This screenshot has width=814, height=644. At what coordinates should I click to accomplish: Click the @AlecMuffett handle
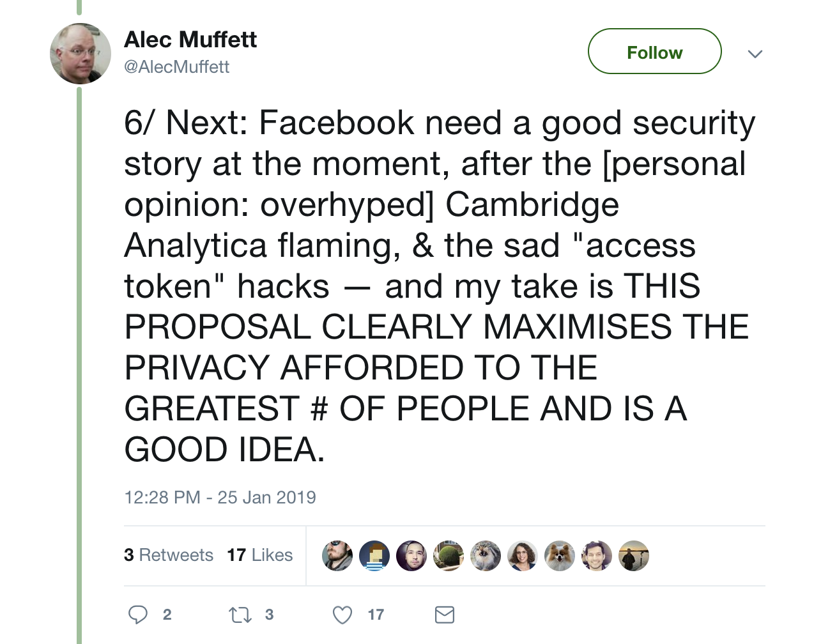[x=176, y=67]
